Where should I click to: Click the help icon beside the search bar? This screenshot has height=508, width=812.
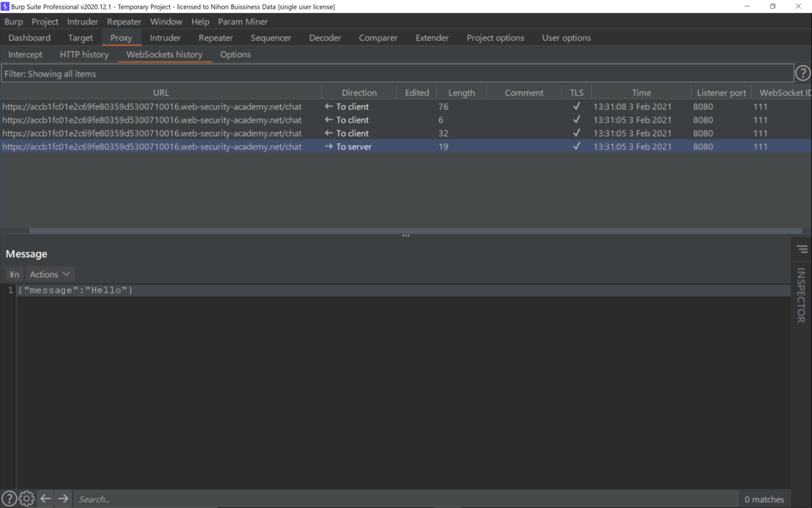coord(9,499)
